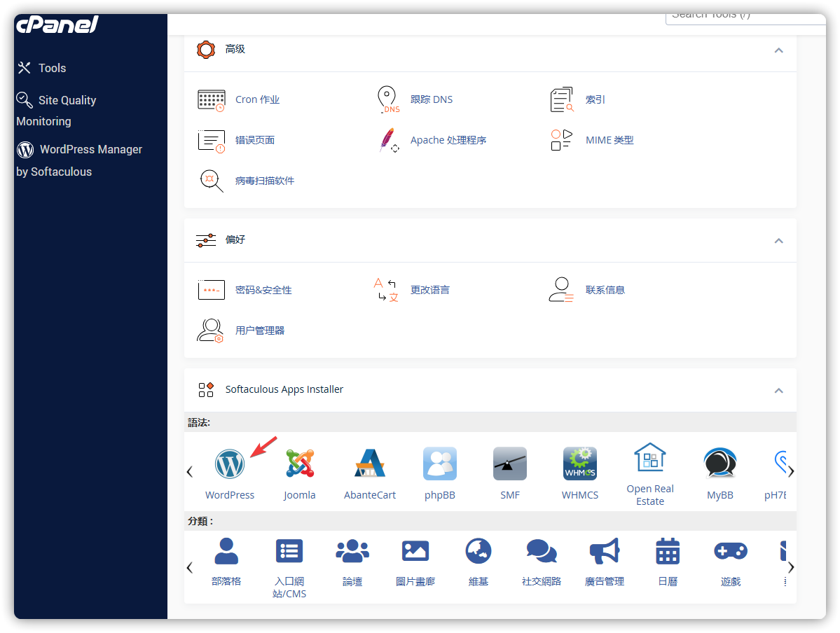
Task: Click the WordPress label link
Action: (230, 495)
